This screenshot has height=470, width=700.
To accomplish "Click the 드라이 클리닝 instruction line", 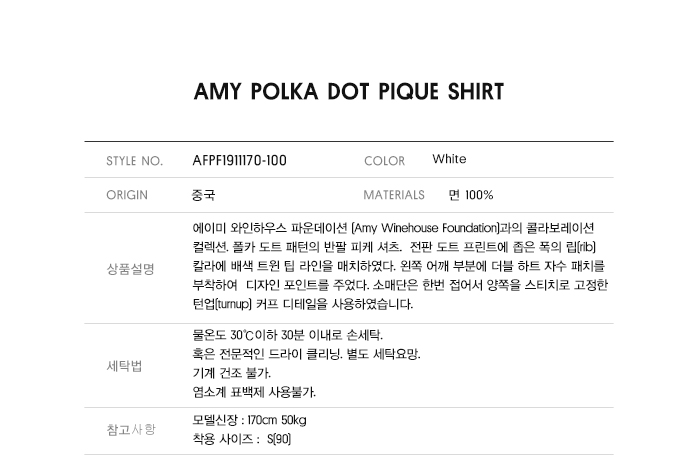I will coord(306,354).
